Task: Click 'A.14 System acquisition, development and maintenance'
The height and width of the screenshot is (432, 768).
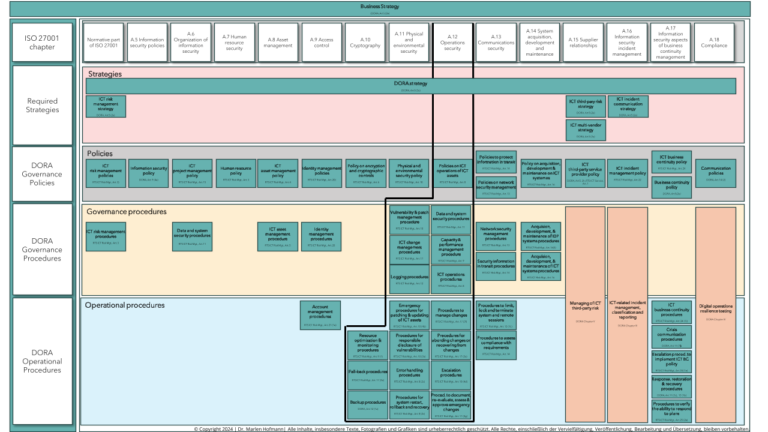Action: 539,42
